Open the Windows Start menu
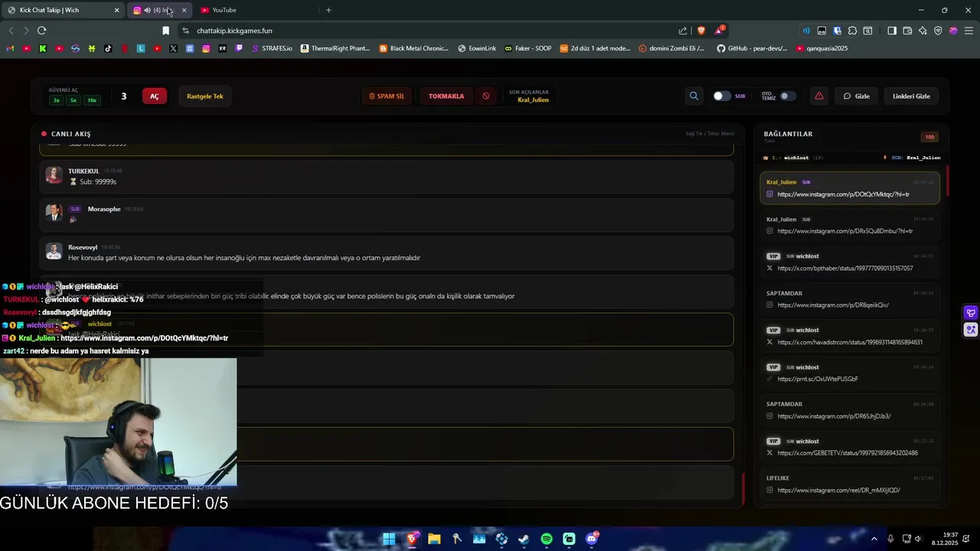This screenshot has height=551, width=980. pos(389,539)
